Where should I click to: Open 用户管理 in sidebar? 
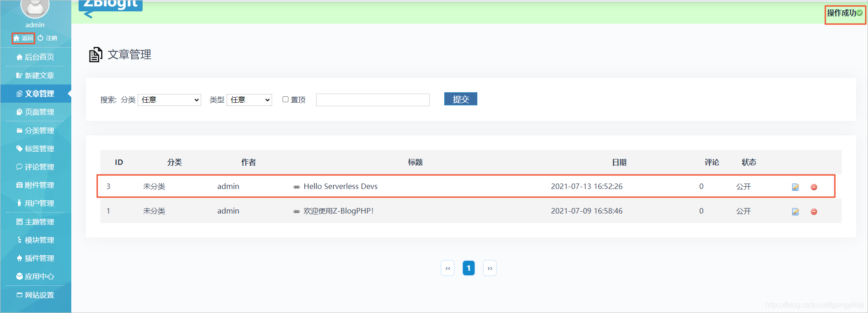(35, 203)
